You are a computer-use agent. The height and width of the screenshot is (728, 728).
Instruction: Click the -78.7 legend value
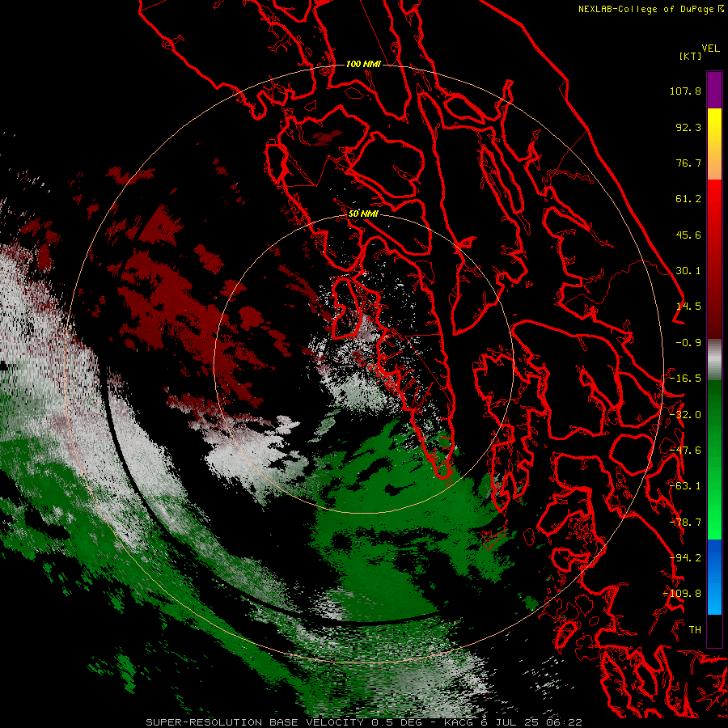(x=685, y=523)
